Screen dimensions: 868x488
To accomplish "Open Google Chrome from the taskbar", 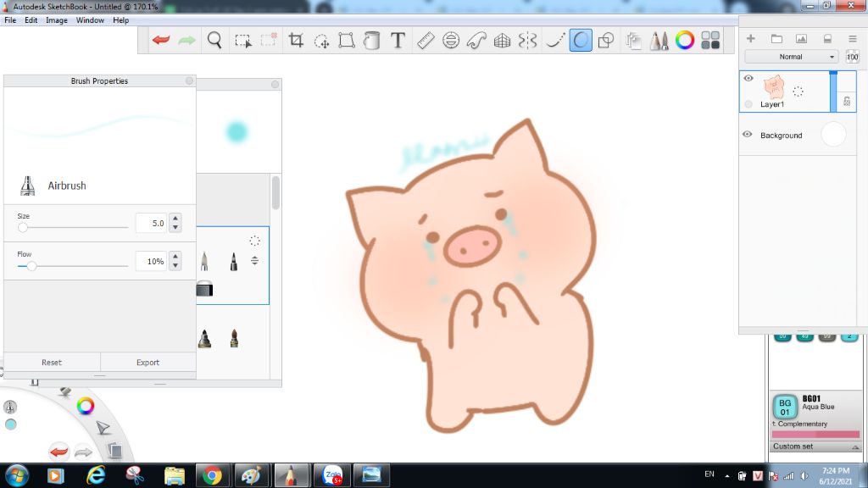I will tap(212, 475).
